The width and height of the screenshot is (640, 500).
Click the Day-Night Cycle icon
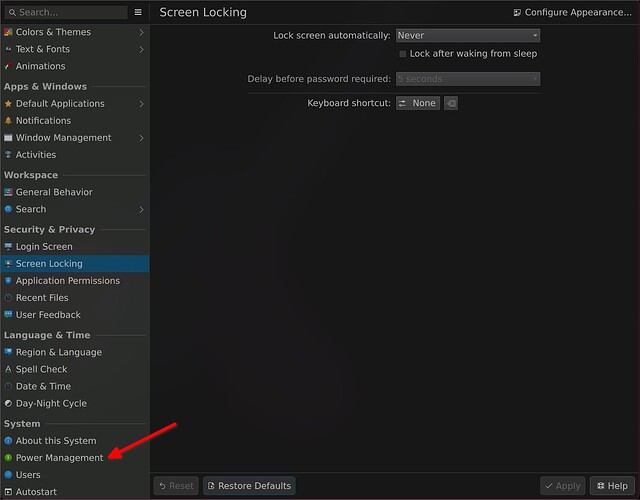[8, 403]
